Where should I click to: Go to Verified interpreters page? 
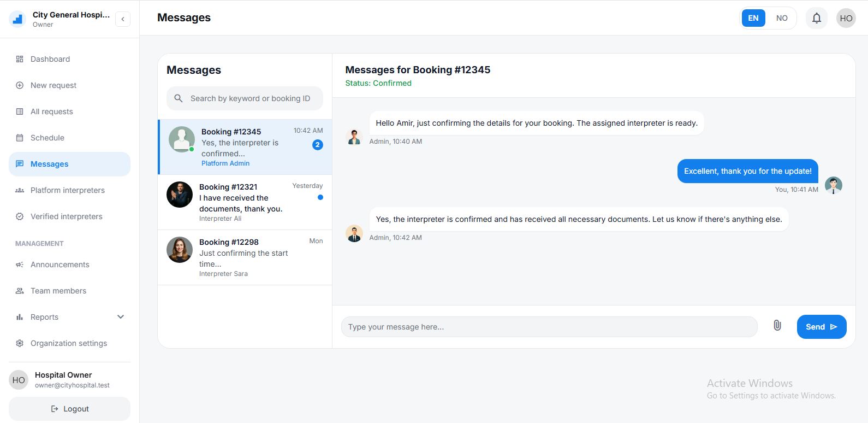pos(66,216)
